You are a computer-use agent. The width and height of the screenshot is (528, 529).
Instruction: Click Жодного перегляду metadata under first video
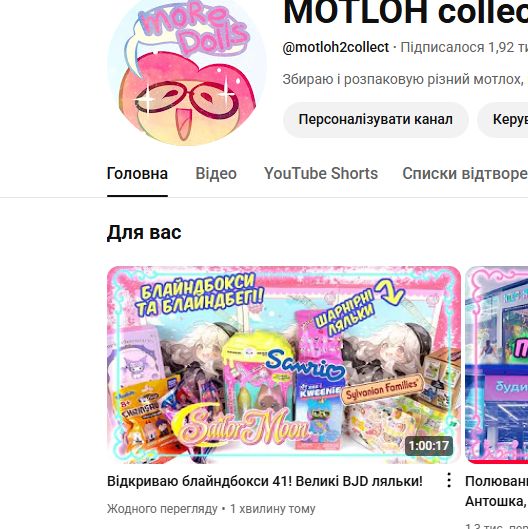click(162, 509)
